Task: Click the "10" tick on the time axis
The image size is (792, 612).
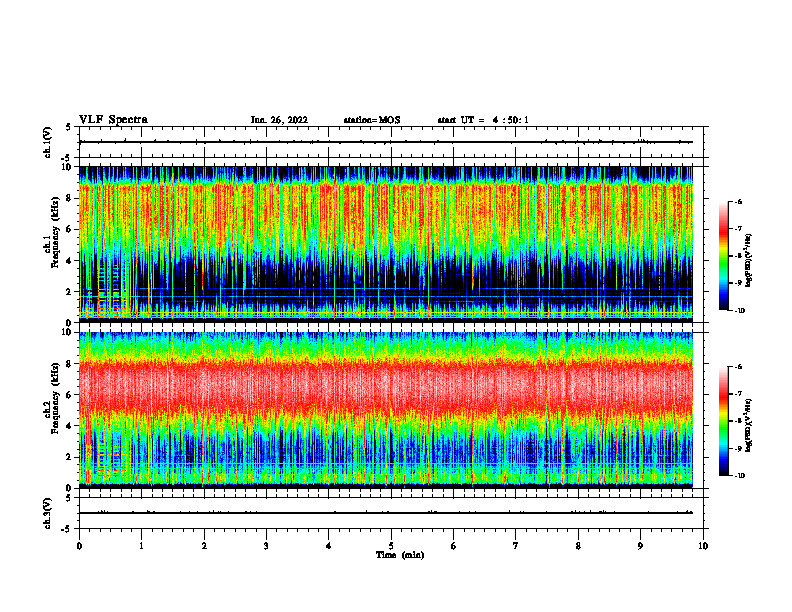Action: click(x=703, y=546)
